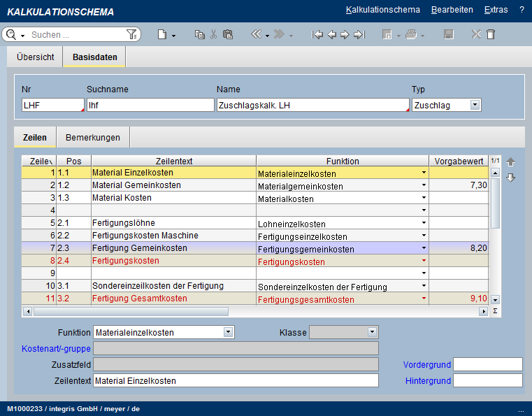Jump to first record arrow icon
The height and width of the screenshot is (416, 532).
pyautogui.click(x=317, y=34)
